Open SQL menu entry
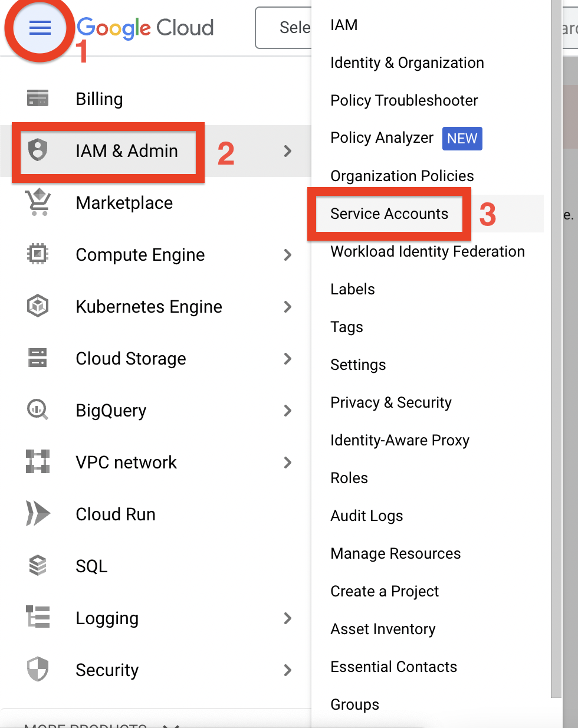This screenshot has height=728, width=578. point(92,566)
